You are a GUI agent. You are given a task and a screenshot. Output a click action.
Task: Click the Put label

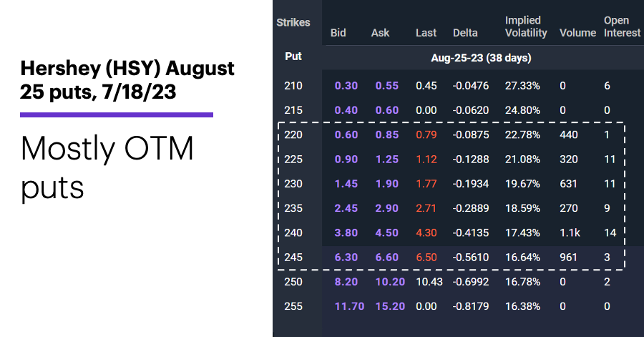point(293,57)
